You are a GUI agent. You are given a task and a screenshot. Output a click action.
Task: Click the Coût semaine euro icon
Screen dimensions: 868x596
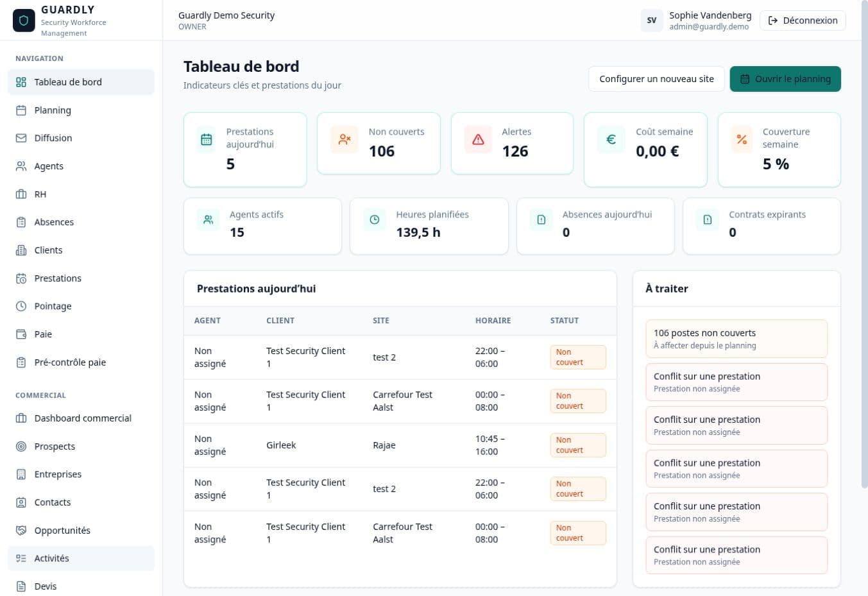click(611, 139)
